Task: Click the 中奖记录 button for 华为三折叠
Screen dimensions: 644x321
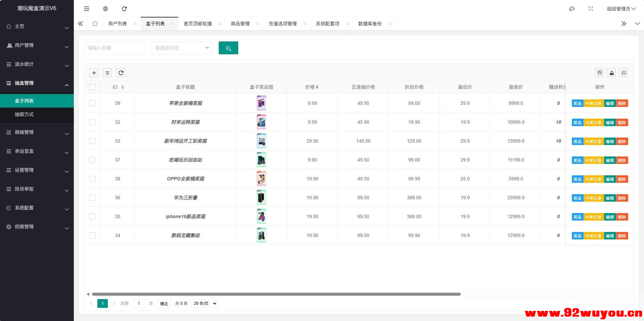Action: 593,198
